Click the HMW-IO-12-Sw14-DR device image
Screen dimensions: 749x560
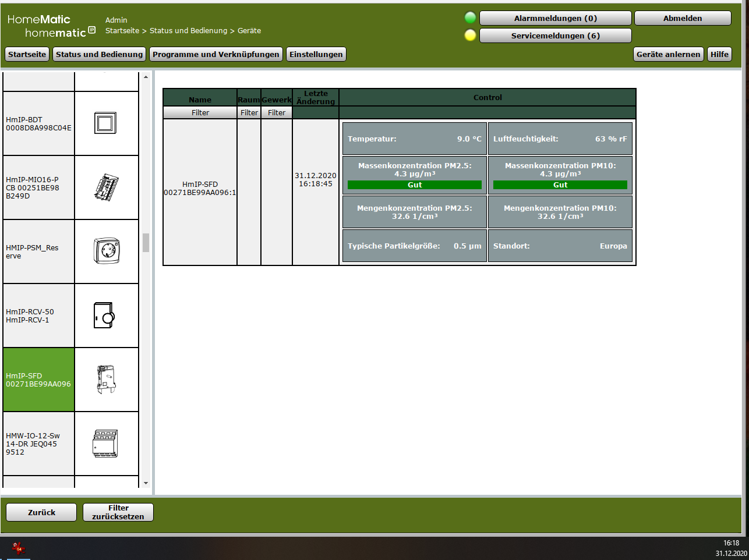pos(105,444)
